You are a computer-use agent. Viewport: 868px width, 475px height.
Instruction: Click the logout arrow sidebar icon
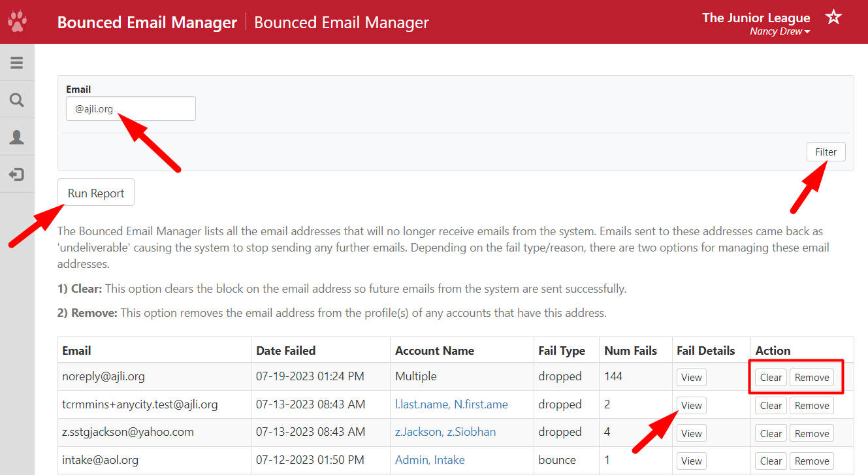17,174
